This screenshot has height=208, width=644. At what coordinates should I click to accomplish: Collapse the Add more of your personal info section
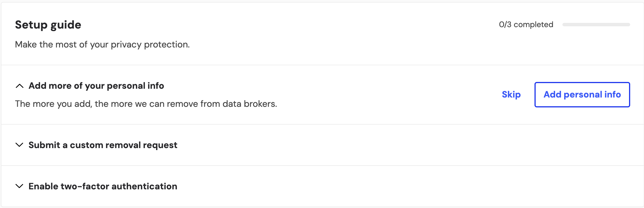(x=96, y=86)
